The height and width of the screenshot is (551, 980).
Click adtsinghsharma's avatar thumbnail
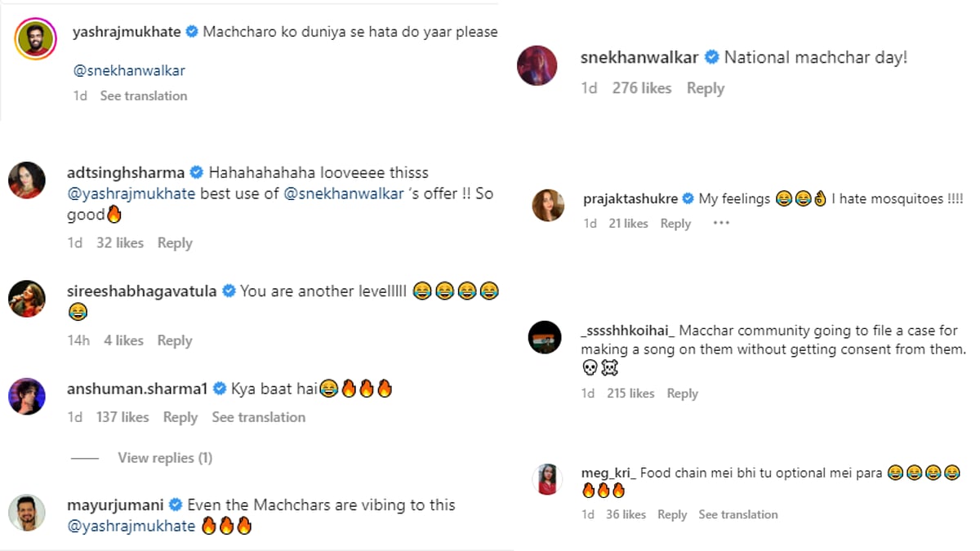[x=26, y=180]
